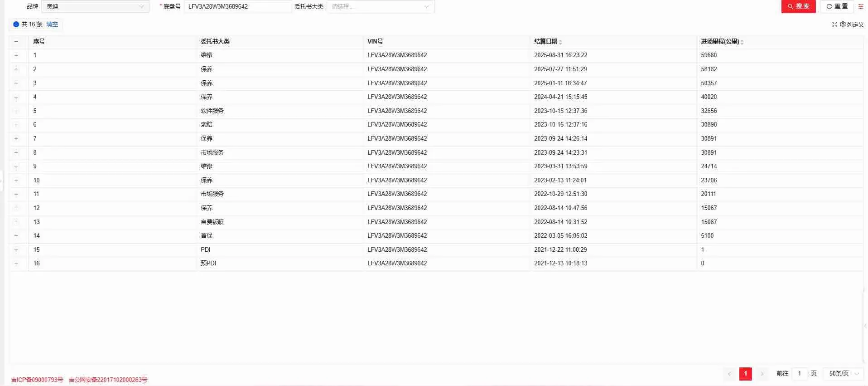Expand row 2 with the plus icon
This screenshot has height=386, width=868.
point(16,69)
